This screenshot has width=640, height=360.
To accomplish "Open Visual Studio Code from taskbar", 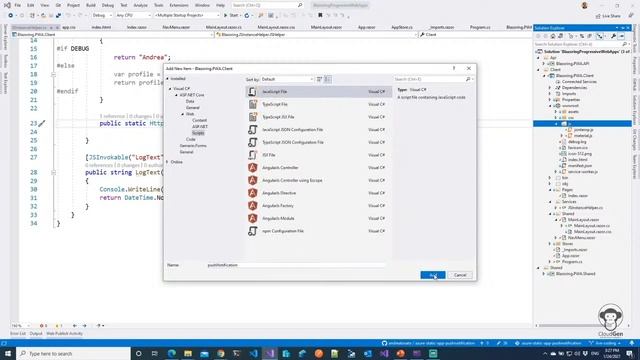I will 253,353.
